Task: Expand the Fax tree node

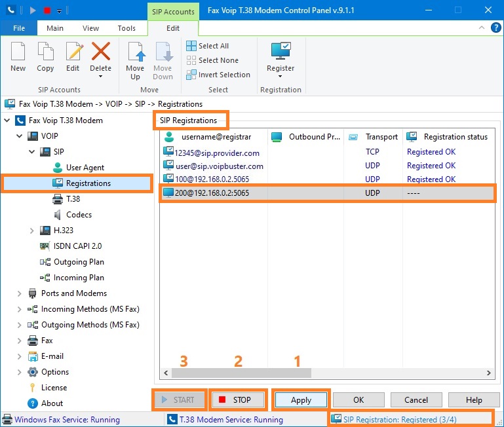Action: coord(19,341)
